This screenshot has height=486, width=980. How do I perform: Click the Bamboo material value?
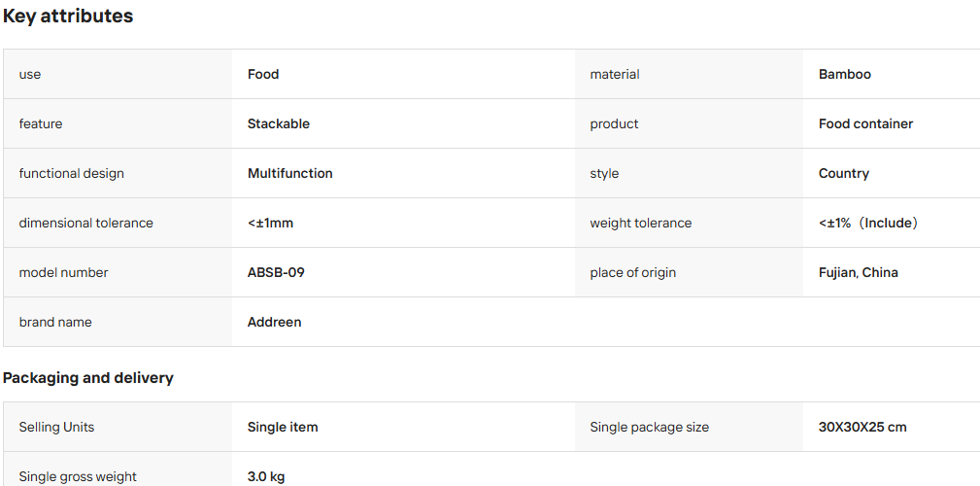[844, 74]
